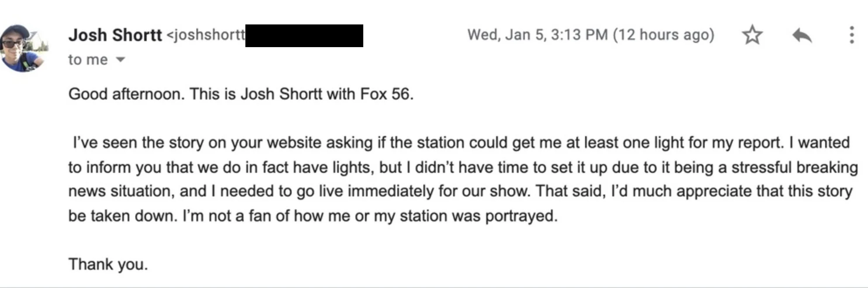Click "be taken down" in the message
This screenshot has height=288, width=868.
click(123, 216)
